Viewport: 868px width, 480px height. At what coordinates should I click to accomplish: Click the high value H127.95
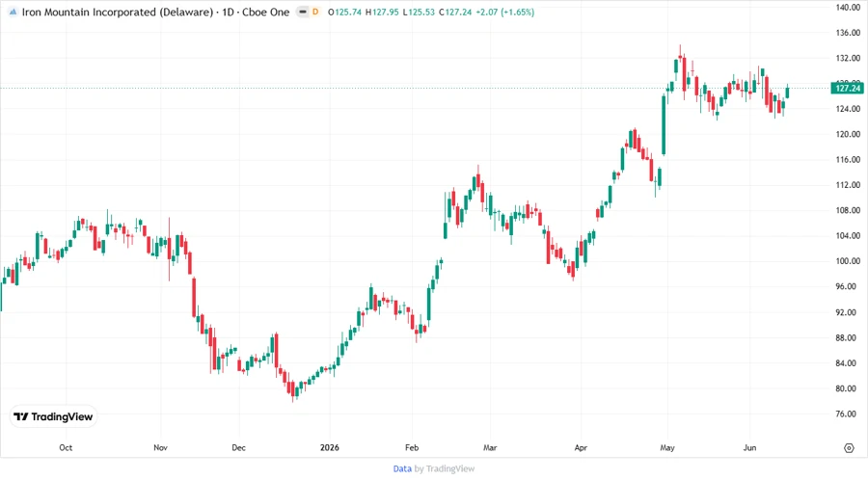pos(382,13)
